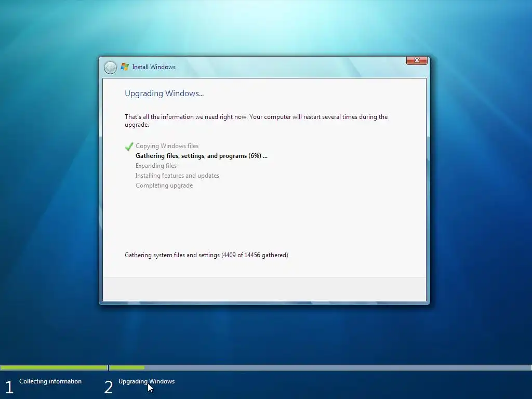Click the green checkmark beside Copying Windows files
The image size is (532, 399).
(129, 147)
